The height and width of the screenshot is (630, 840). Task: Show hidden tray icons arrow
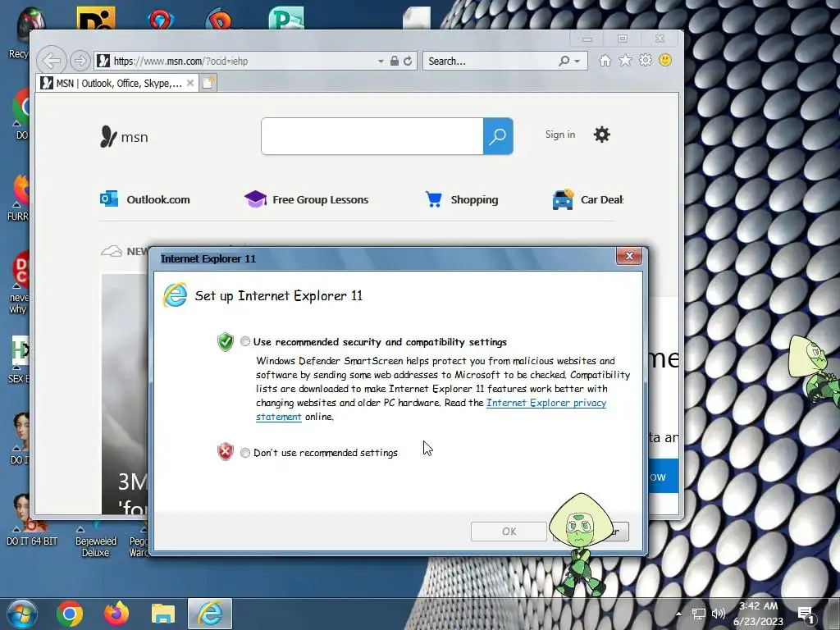click(678, 614)
